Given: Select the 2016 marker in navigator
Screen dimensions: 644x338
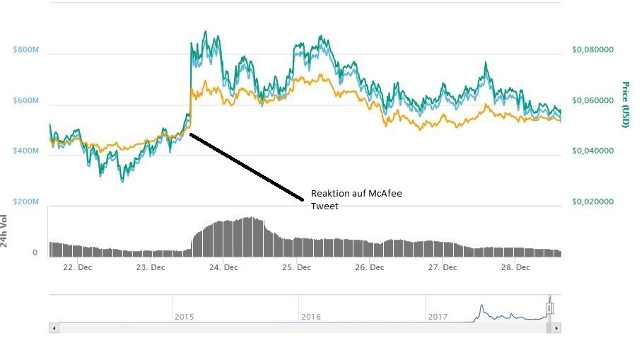Looking at the screenshot, I should (x=310, y=317).
